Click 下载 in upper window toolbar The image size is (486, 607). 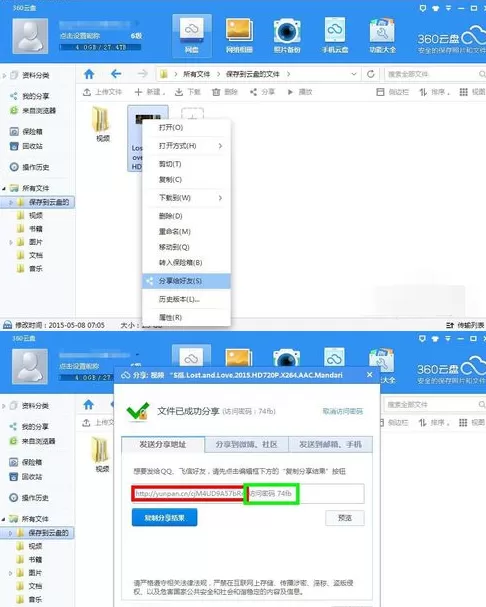[x=188, y=92]
